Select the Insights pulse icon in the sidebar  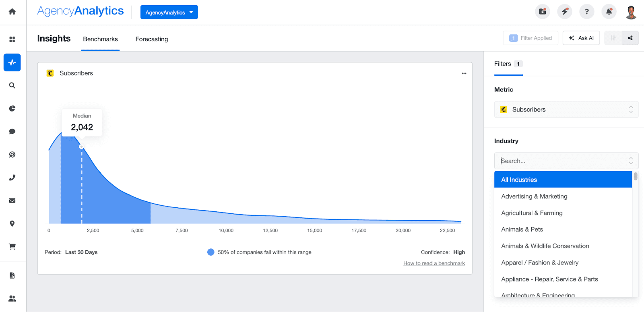pyautogui.click(x=12, y=62)
